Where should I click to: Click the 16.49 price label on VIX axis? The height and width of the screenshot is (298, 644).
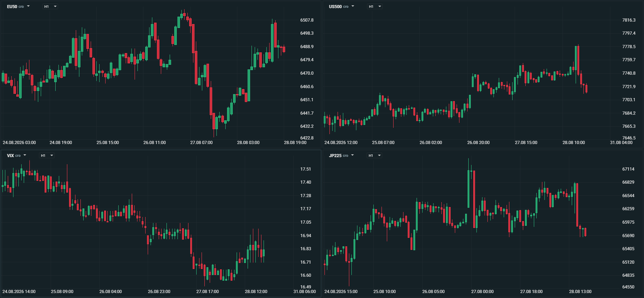tap(306, 287)
